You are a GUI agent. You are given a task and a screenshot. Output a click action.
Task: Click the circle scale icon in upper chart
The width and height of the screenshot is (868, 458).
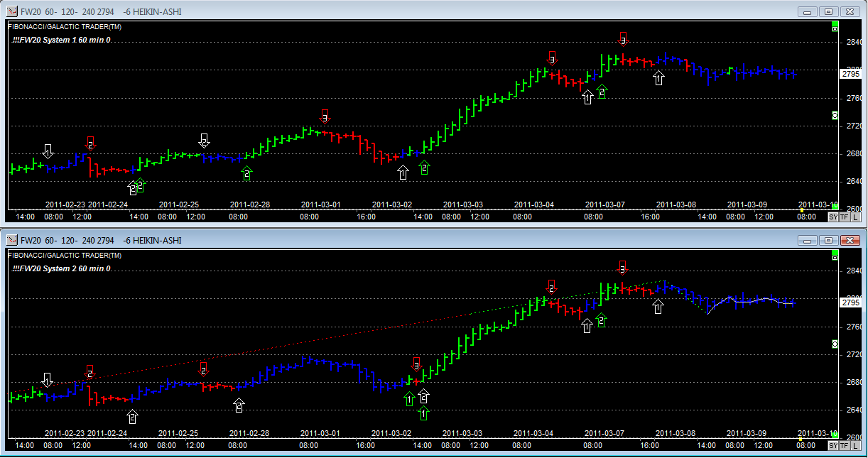(x=835, y=115)
